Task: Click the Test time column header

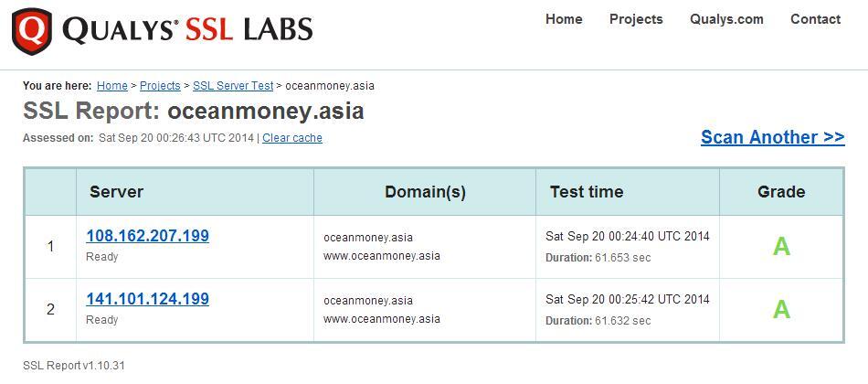Action: tap(587, 192)
